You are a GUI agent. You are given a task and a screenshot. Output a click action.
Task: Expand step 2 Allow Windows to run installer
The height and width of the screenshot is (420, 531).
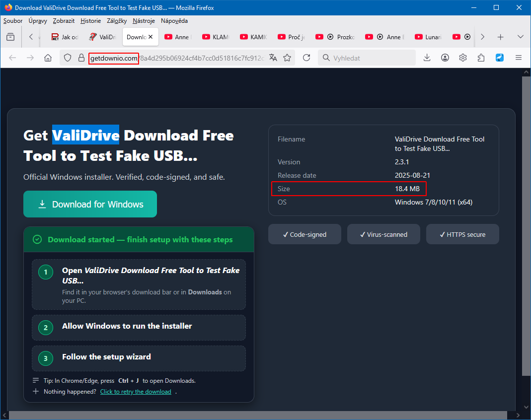[x=139, y=328]
